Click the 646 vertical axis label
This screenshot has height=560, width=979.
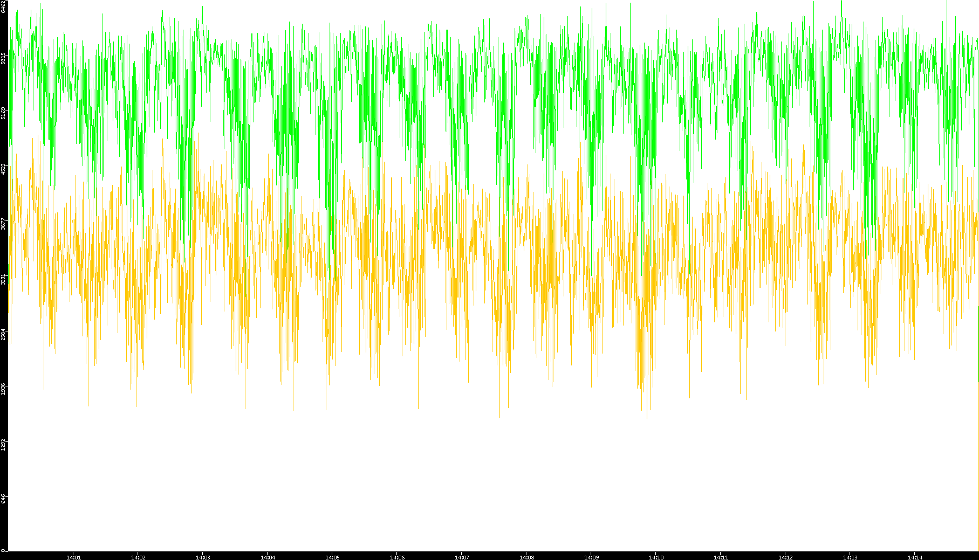tap(4, 499)
